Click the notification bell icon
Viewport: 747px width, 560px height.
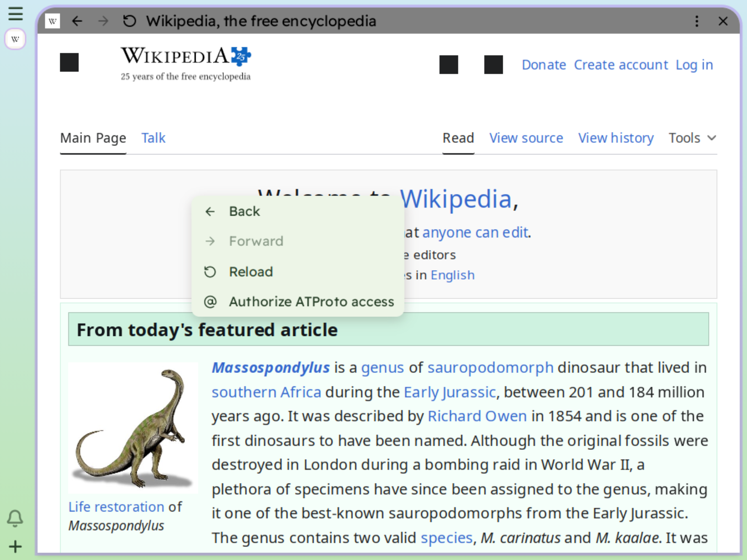click(x=15, y=518)
